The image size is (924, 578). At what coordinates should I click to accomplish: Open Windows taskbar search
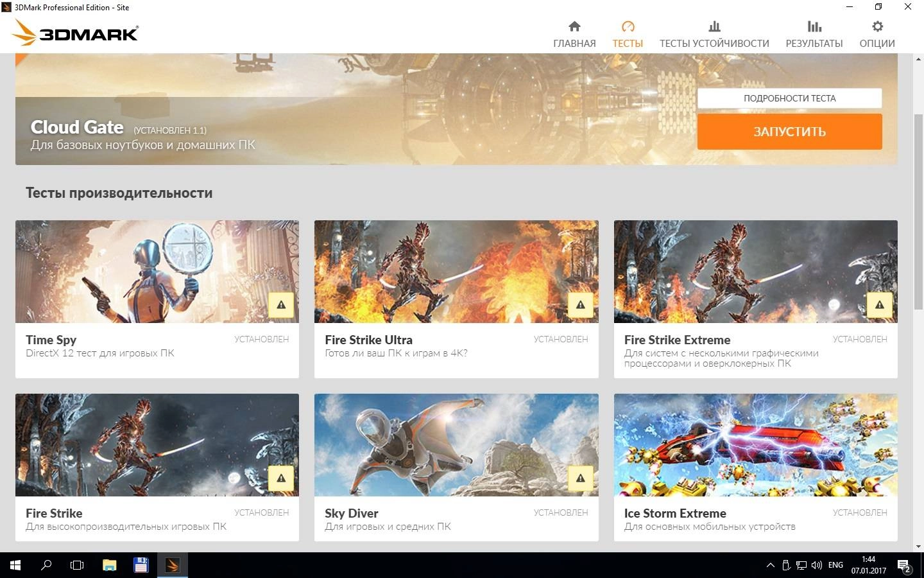click(x=46, y=565)
